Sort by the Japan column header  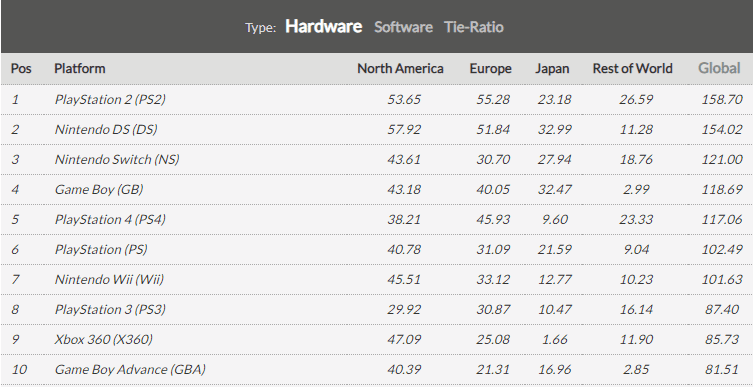[552, 69]
